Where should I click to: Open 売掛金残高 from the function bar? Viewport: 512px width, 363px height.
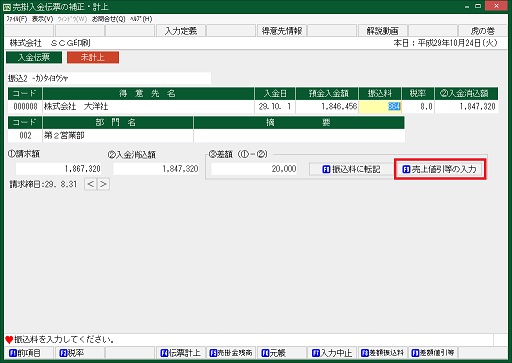tap(231, 353)
